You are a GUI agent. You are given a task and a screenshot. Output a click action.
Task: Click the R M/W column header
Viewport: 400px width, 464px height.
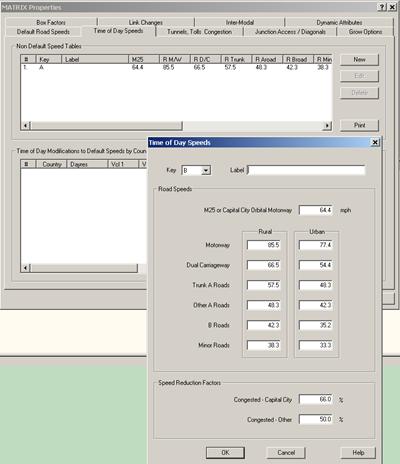pyautogui.click(x=174, y=59)
